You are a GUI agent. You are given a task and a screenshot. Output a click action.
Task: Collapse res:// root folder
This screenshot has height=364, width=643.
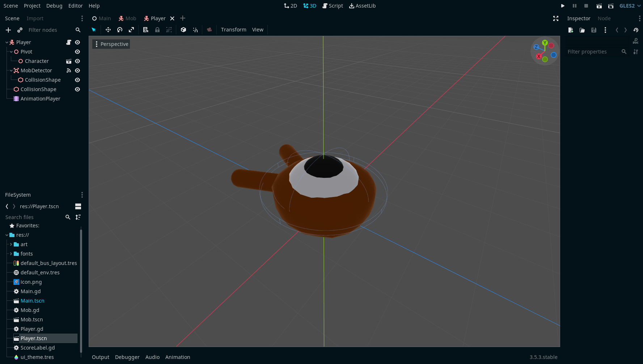pyautogui.click(x=7, y=235)
